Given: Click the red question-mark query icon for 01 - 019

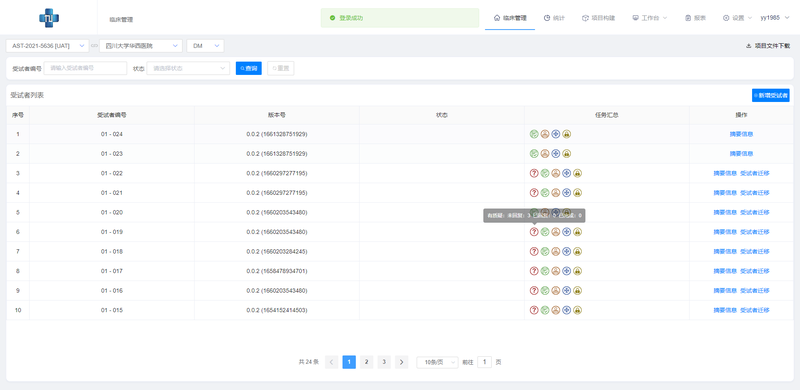Looking at the screenshot, I should point(534,232).
